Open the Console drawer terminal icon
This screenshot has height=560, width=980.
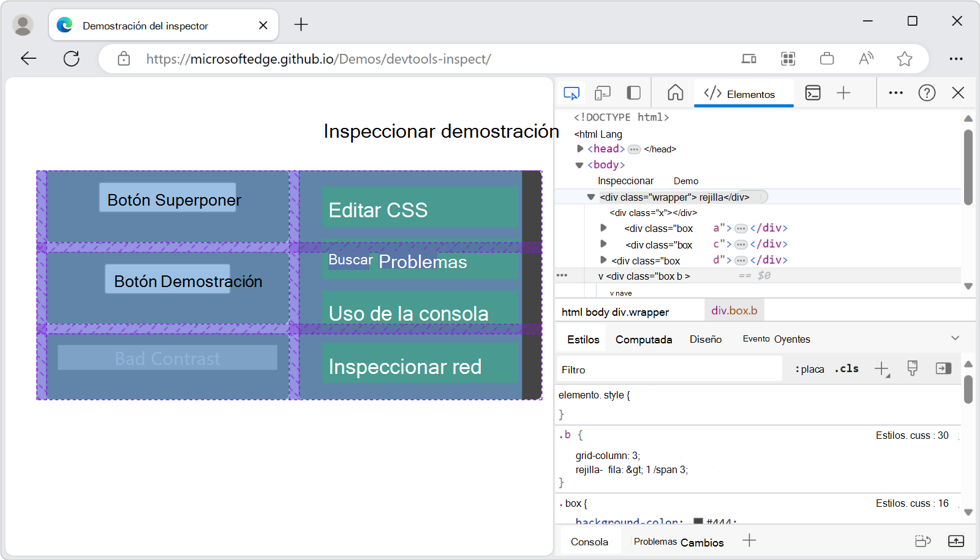pyautogui.click(x=813, y=92)
